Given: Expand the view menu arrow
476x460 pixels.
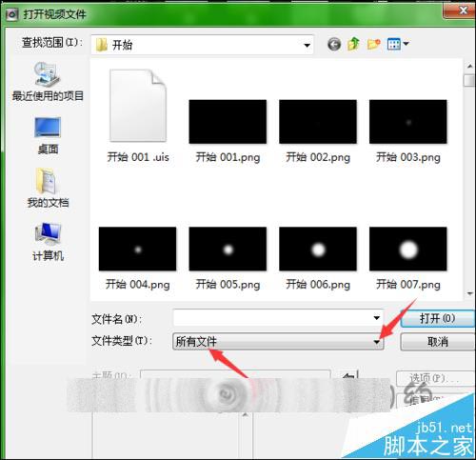Looking at the screenshot, I should (x=406, y=43).
